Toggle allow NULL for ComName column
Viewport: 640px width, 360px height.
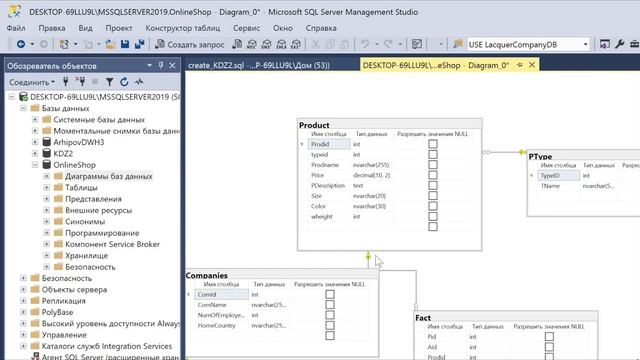[330, 304]
